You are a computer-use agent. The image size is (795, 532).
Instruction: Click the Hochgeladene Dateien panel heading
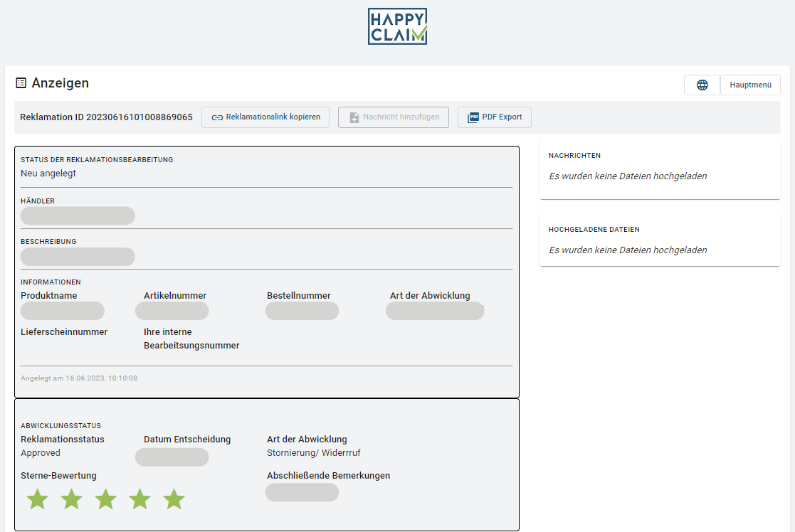[x=594, y=230]
